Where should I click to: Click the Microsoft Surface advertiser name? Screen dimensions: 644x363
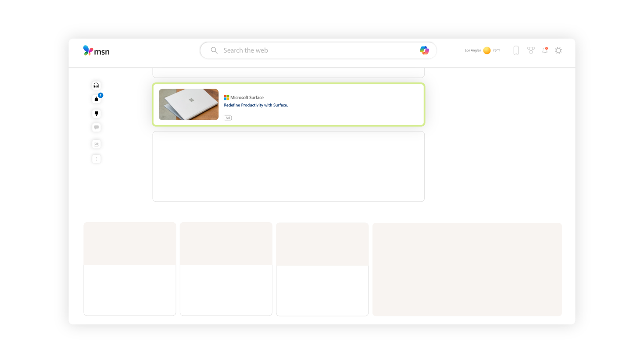247,97
